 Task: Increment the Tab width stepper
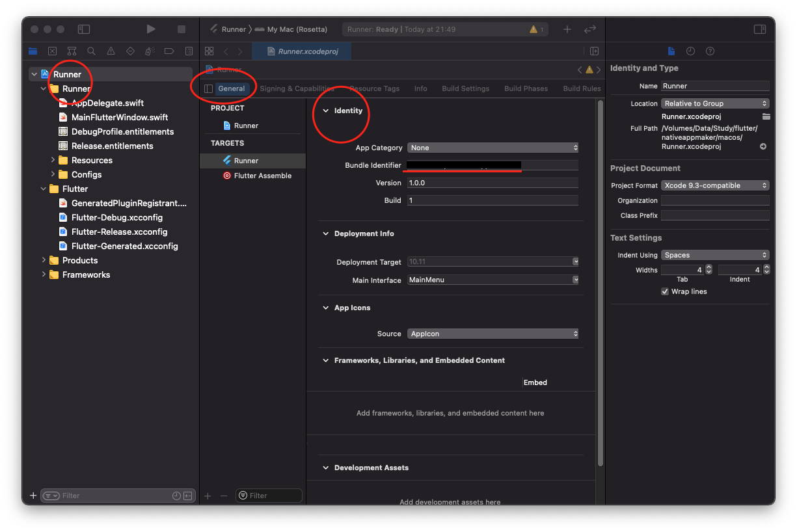(x=709, y=267)
